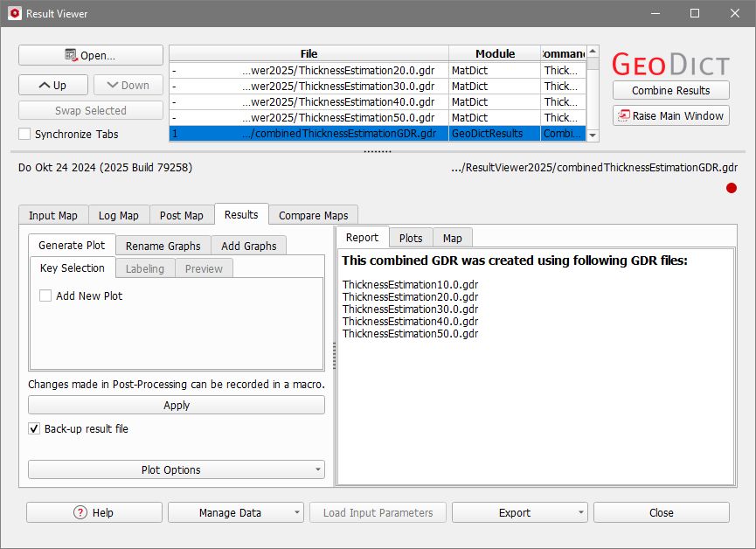Image resolution: width=756 pixels, height=549 pixels.
Task: Click the Combine Results button
Action: [670, 90]
